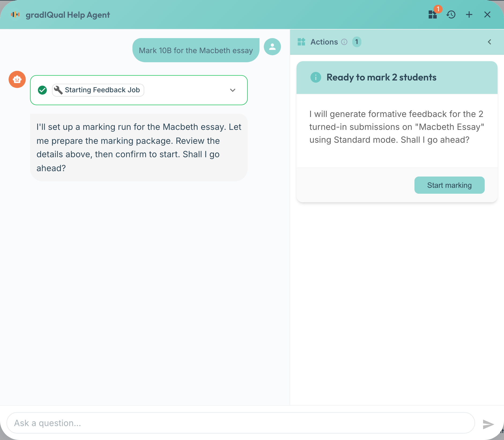Open chat history clock icon
Image resolution: width=504 pixels, height=440 pixels.
point(451,14)
